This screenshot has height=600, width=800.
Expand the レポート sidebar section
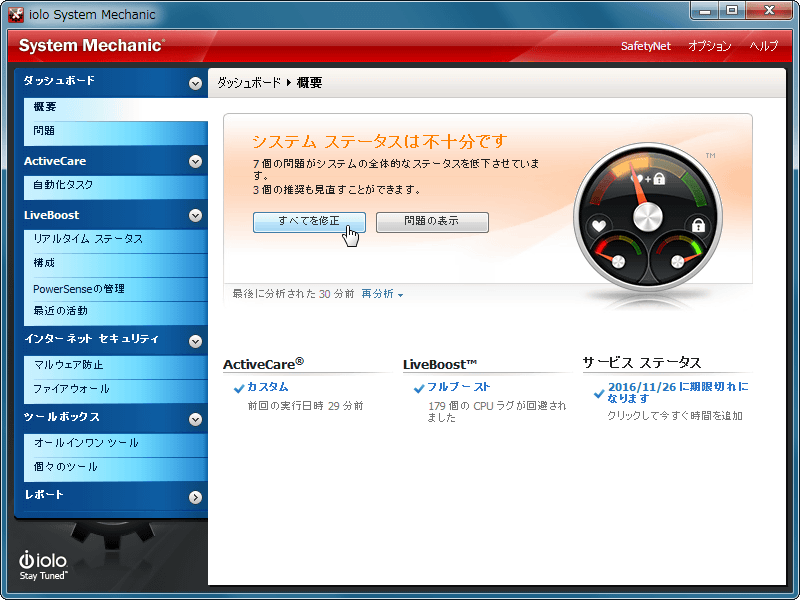(x=195, y=497)
